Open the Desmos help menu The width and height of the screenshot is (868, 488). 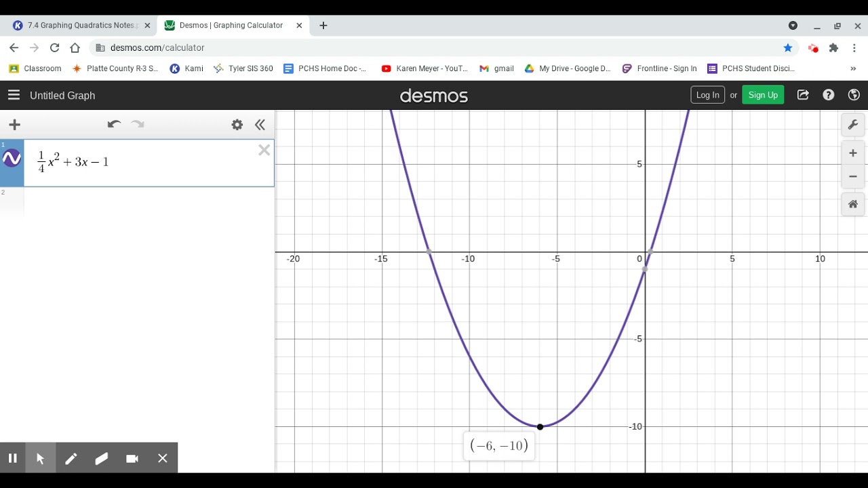click(829, 95)
